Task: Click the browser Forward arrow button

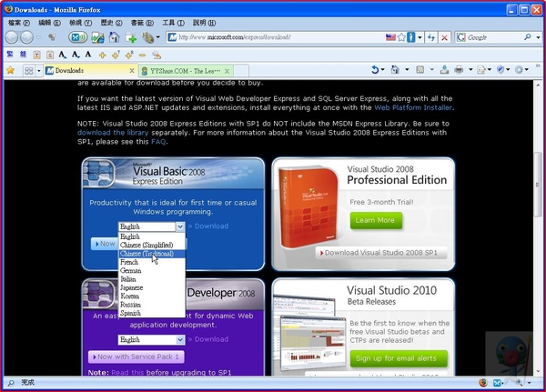Action: coord(26,37)
